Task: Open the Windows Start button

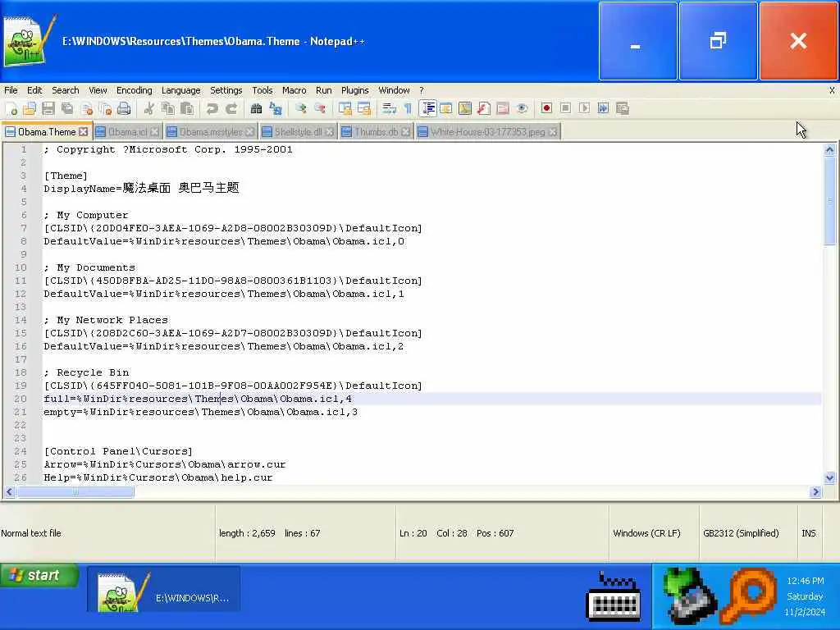Action: click(39, 576)
